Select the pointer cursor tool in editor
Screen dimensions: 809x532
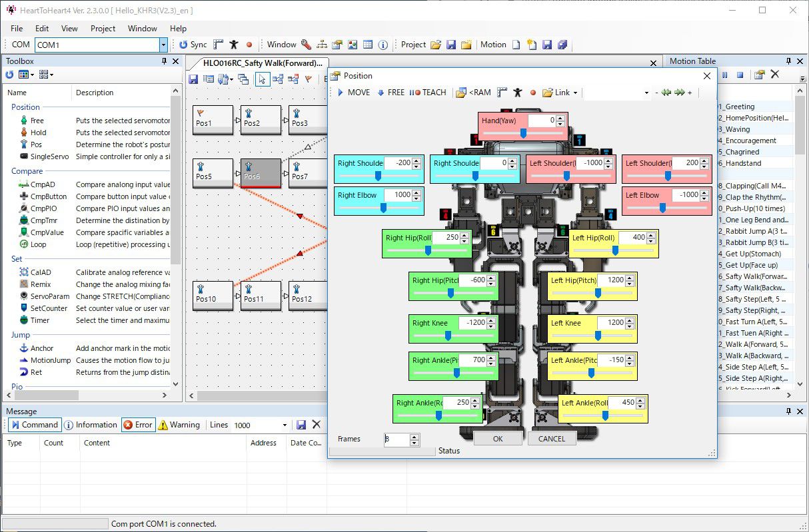pyautogui.click(x=262, y=79)
